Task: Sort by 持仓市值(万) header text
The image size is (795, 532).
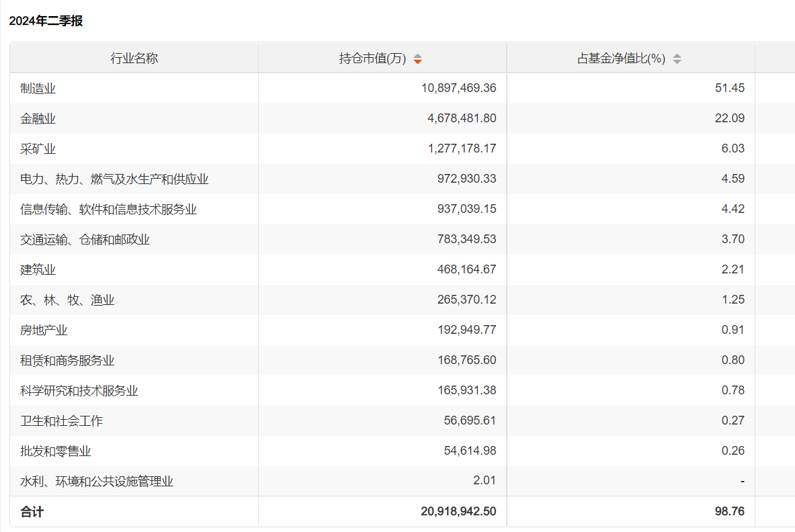Action: point(372,58)
